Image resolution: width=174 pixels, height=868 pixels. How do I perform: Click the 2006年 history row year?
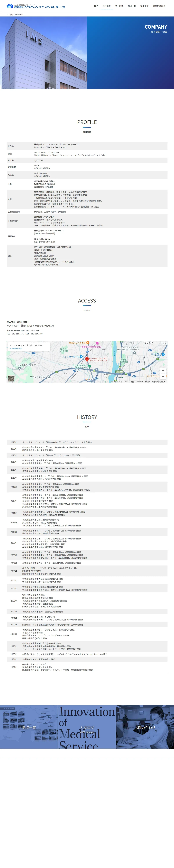tap(14, 571)
